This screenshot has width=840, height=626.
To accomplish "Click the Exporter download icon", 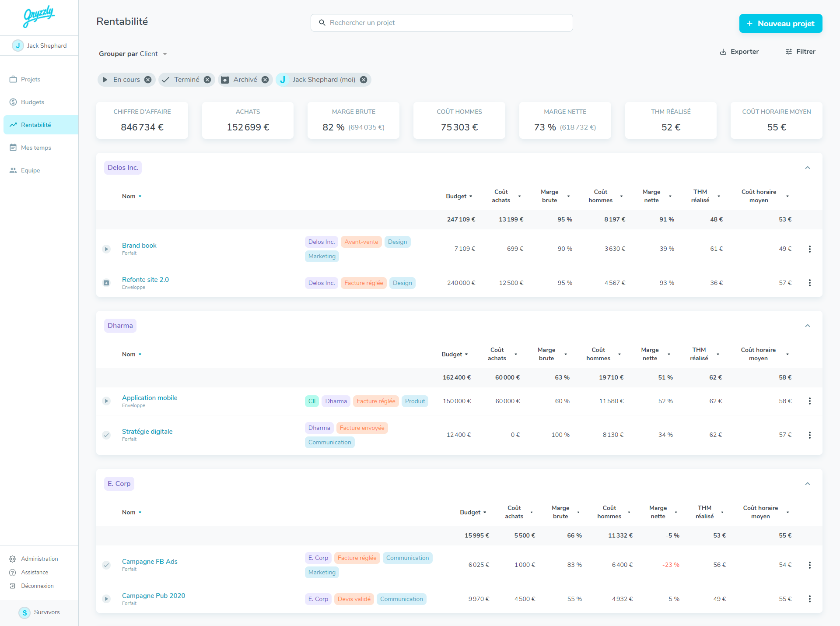I will pos(723,52).
